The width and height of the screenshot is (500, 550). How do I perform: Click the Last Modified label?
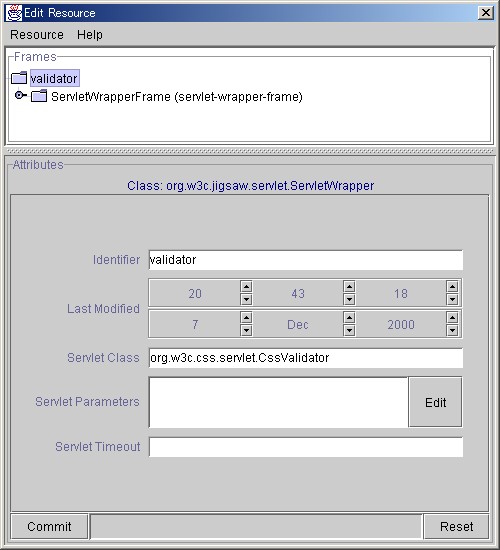[104, 309]
